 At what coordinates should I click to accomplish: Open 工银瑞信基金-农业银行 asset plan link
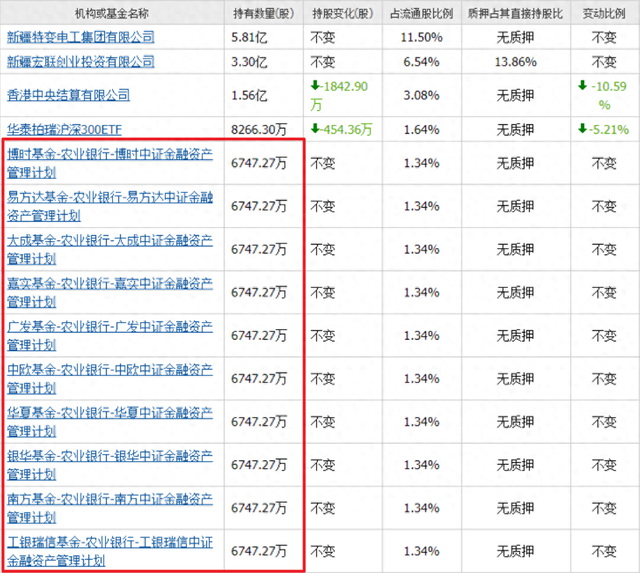(x=110, y=551)
